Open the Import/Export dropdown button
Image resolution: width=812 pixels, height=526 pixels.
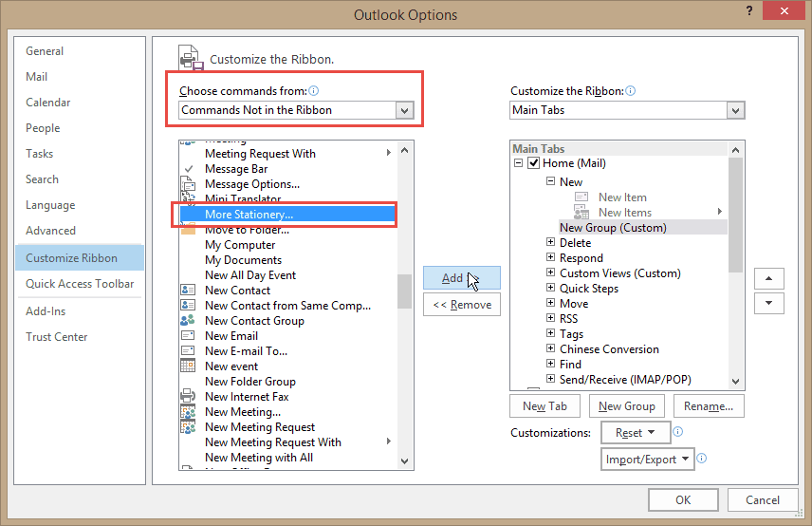pyautogui.click(x=647, y=460)
